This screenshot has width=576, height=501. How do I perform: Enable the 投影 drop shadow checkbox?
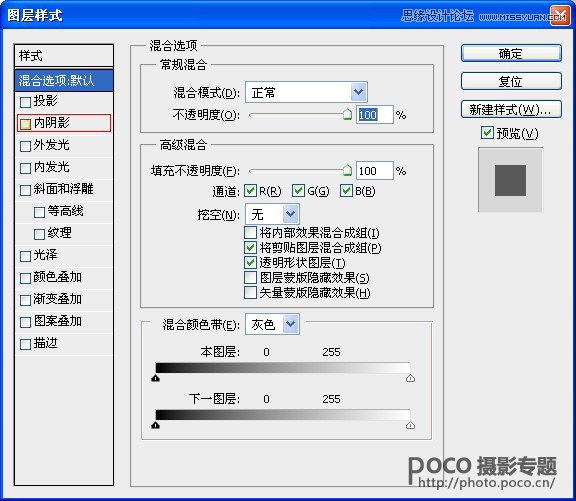click(x=25, y=102)
